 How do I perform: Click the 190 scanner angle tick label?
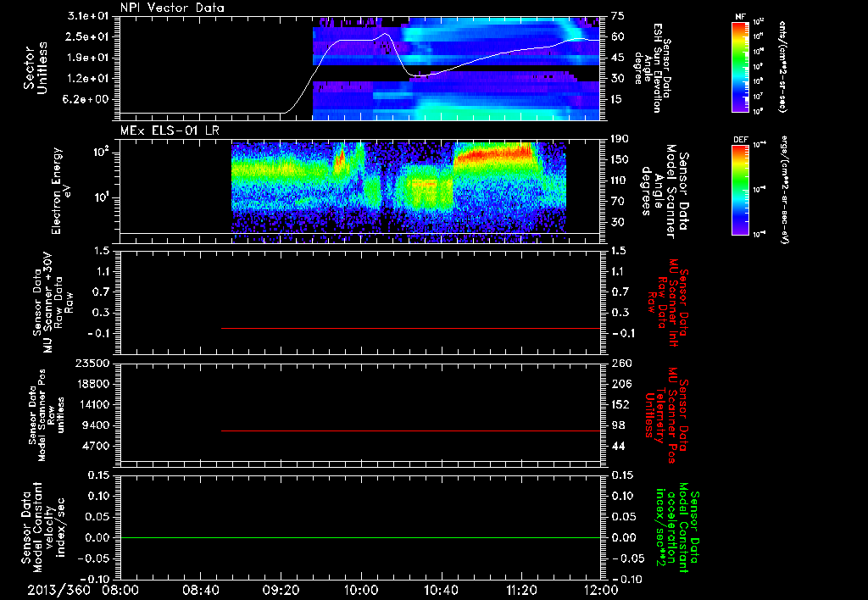pos(620,138)
